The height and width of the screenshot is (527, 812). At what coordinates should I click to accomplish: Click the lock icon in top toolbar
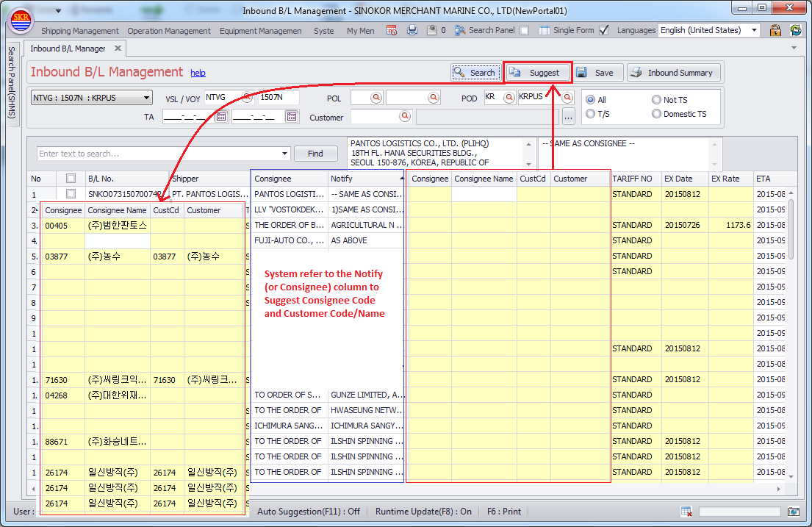point(775,30)
